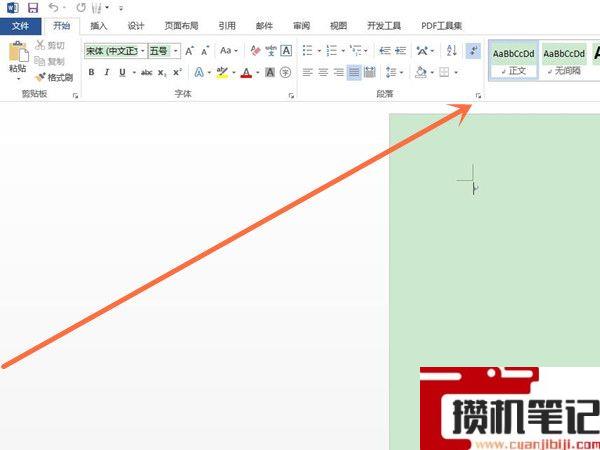Click the Cut (剪切) scissors button
Viewport: 600px width, 450px height.
tap(50, 45)
